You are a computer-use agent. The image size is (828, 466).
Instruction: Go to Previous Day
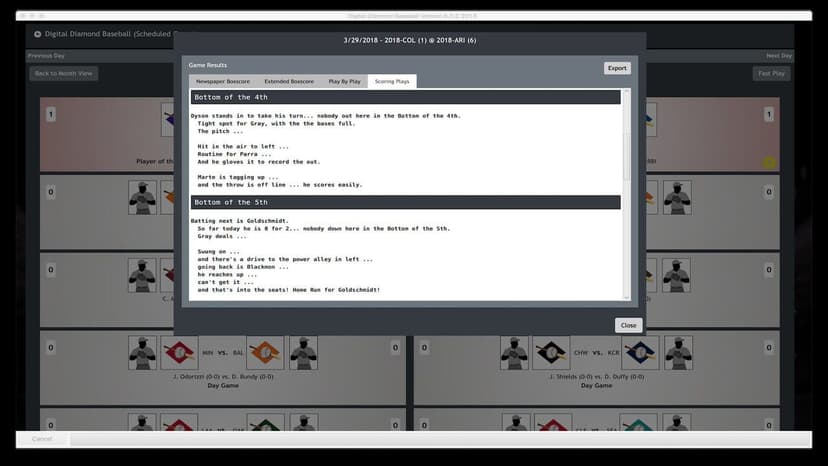pos(46,55)
